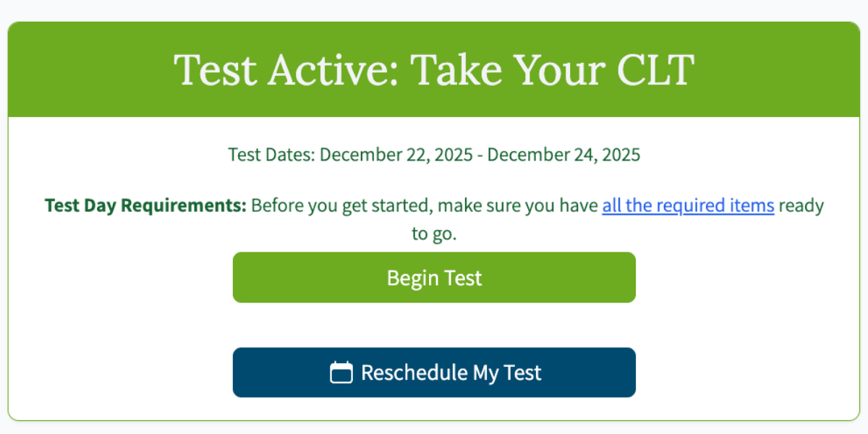868x434 pixels.
Task: Click the Test Day Requirements bold label
Action: (x=145, y=205)
